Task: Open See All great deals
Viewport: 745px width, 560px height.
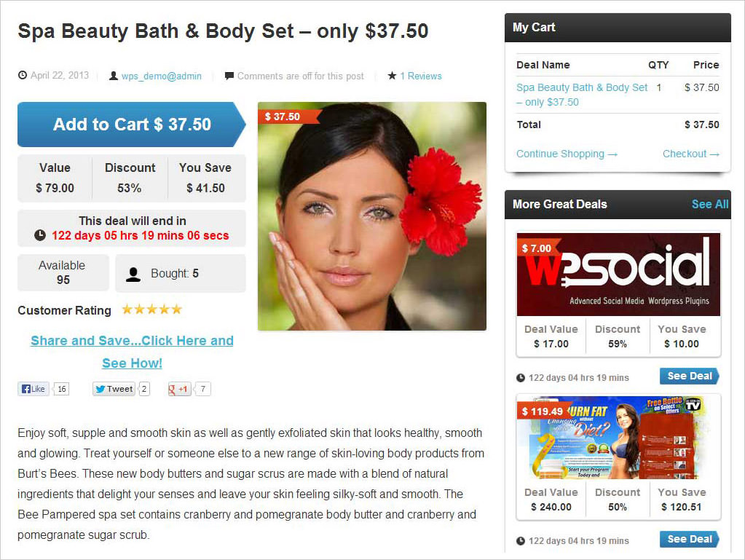Action: (x=710, y=204)
